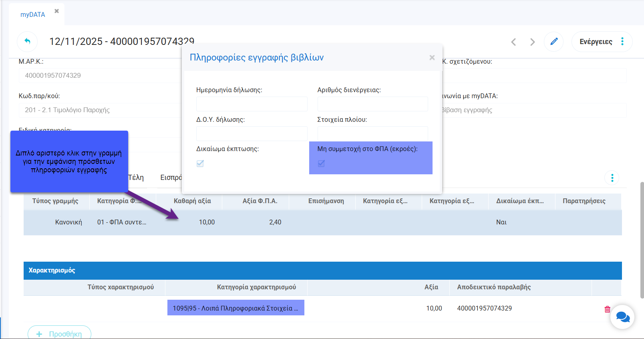Open the 1095|95 characterization category dropdown
The width and height of the screenshot is (644, 339).
[235, 308]
